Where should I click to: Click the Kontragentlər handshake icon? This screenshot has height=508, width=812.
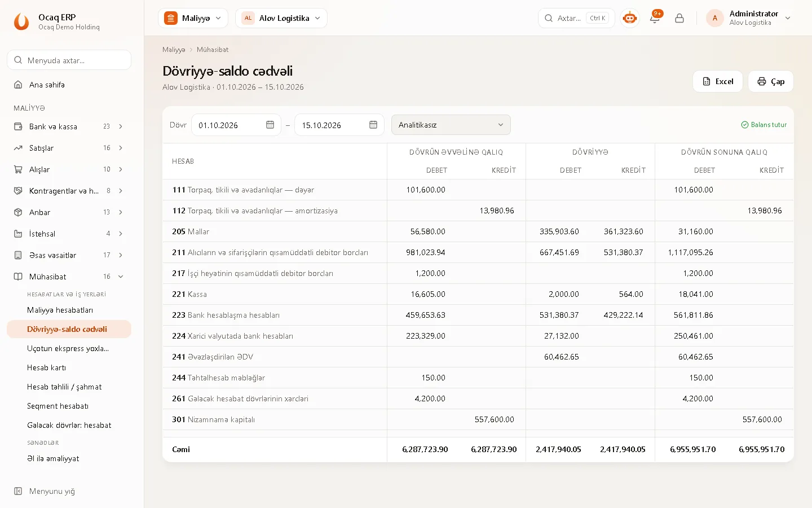(x=18, y=191)
